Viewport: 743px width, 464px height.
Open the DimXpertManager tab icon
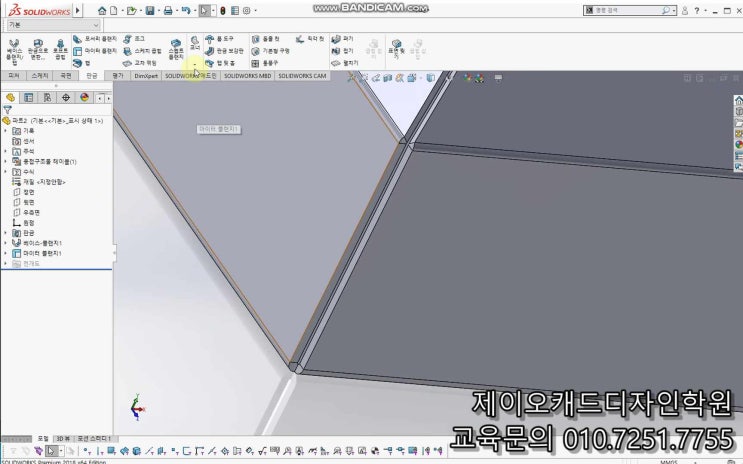(x=66, y=98)
